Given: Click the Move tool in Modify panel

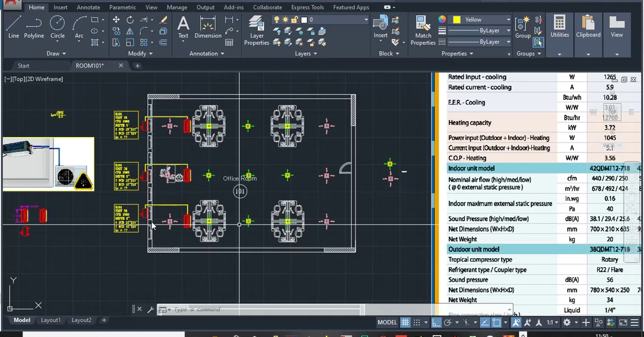Looking at the screenshot, I should point(116,19).
